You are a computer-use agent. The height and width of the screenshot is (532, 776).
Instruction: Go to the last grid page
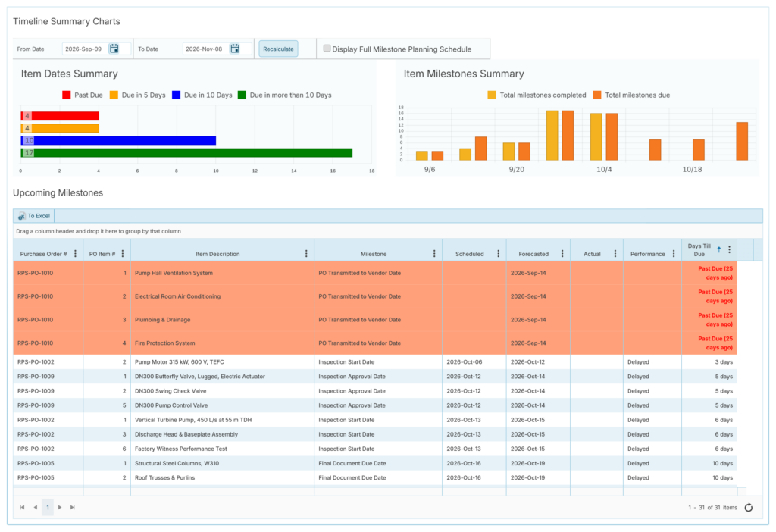click(73, 507)
